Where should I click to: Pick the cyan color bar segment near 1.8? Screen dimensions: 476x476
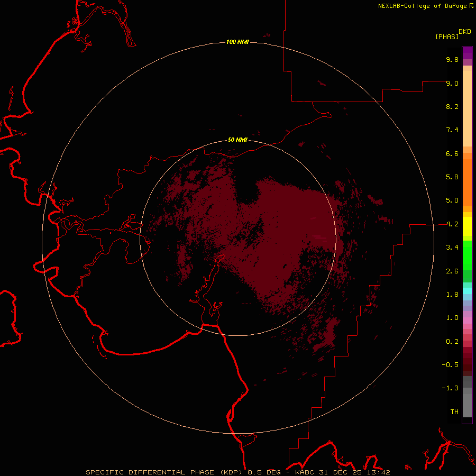point(467,291)
